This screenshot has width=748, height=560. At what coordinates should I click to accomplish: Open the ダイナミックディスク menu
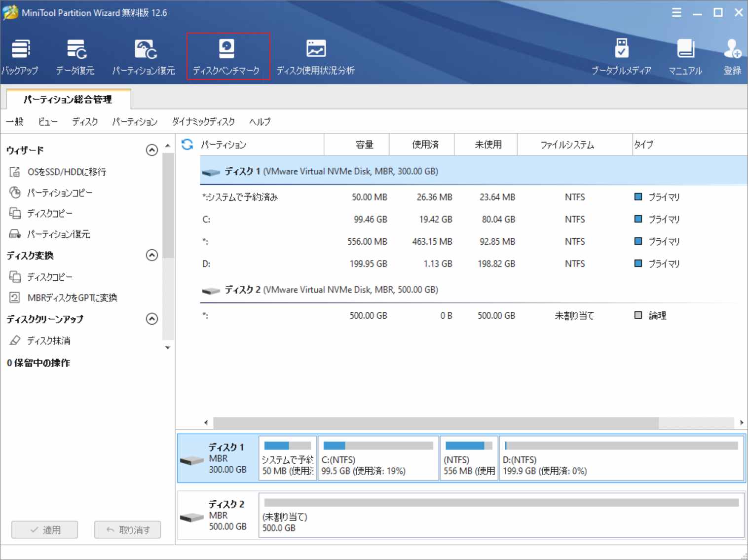tap(203, 122)
